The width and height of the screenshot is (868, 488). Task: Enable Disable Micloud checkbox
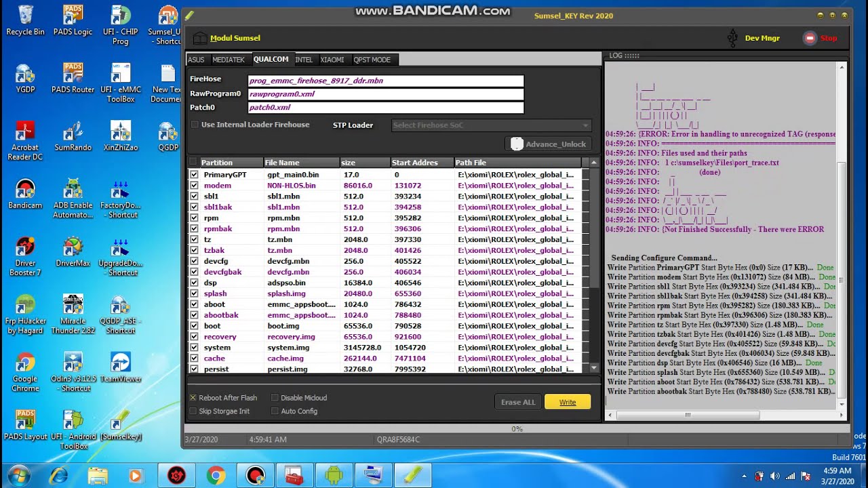(275, 398)
